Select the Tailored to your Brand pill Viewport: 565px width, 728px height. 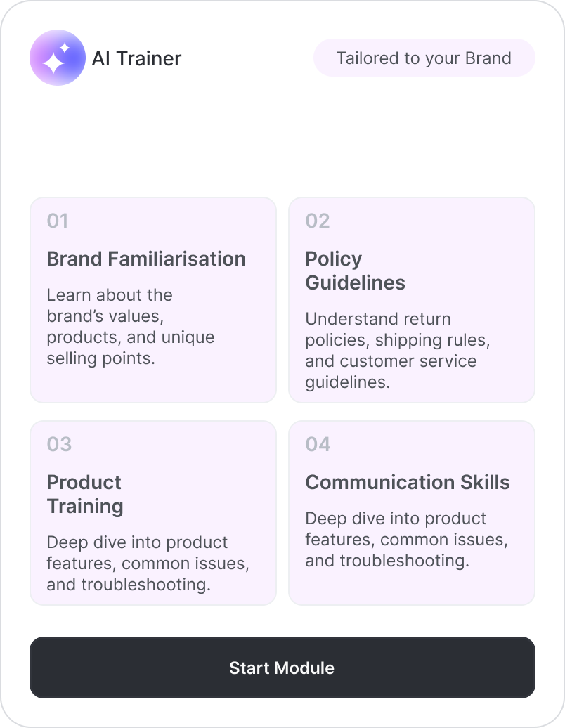click(424, 58)
